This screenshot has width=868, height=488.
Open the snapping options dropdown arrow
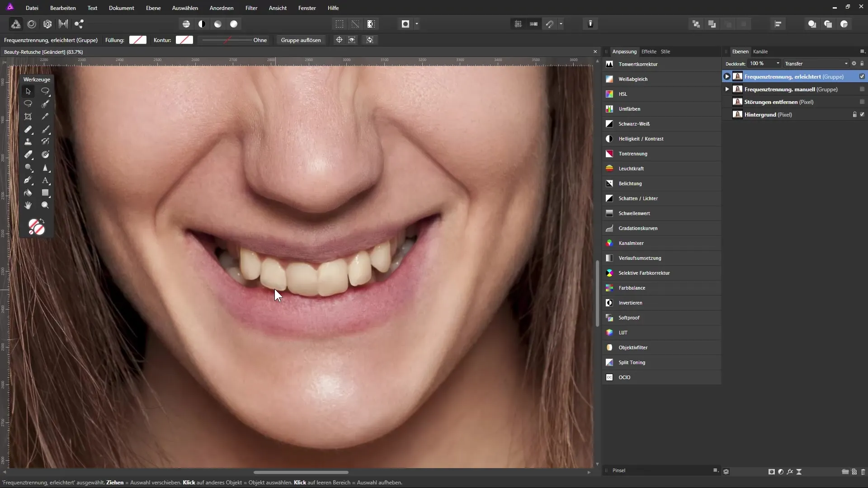[561, 24]
